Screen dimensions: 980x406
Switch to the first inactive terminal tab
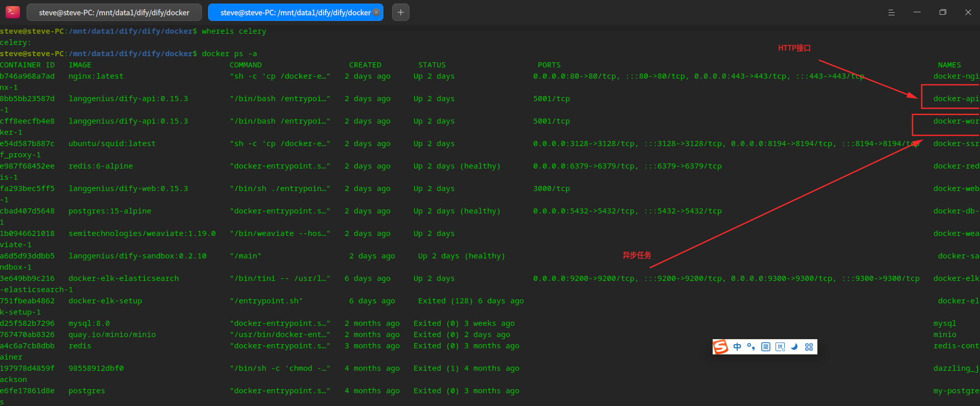114,12
